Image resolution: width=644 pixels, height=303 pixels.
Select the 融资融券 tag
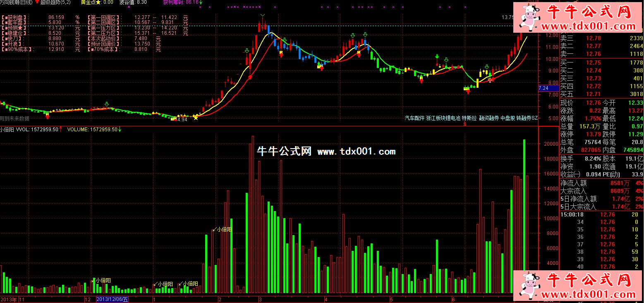pos(488,118)
